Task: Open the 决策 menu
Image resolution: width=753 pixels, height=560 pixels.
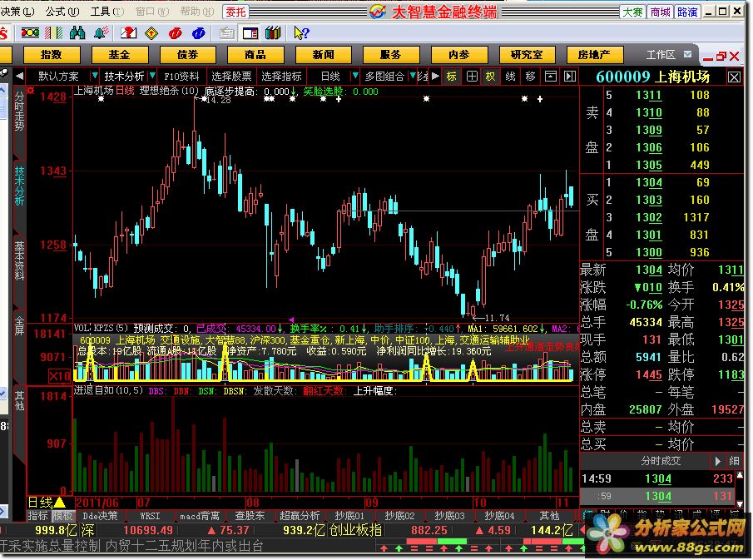Action: coord(17,11)
